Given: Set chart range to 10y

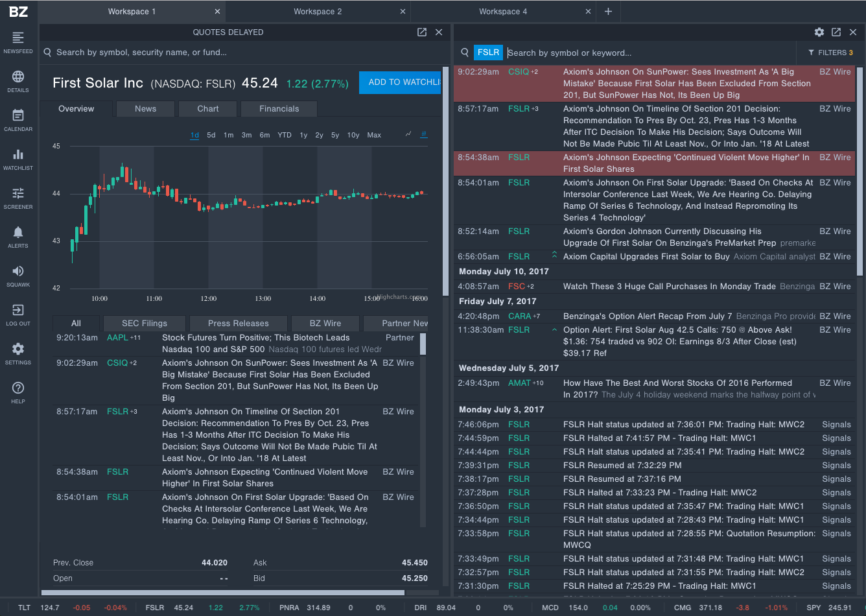Looking at the screenshot, I should coord(353,135).
